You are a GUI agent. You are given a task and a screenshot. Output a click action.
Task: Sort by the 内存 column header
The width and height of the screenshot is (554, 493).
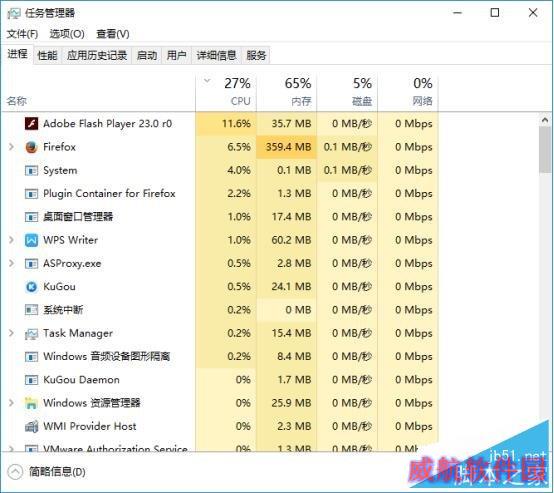pos(287,92)
